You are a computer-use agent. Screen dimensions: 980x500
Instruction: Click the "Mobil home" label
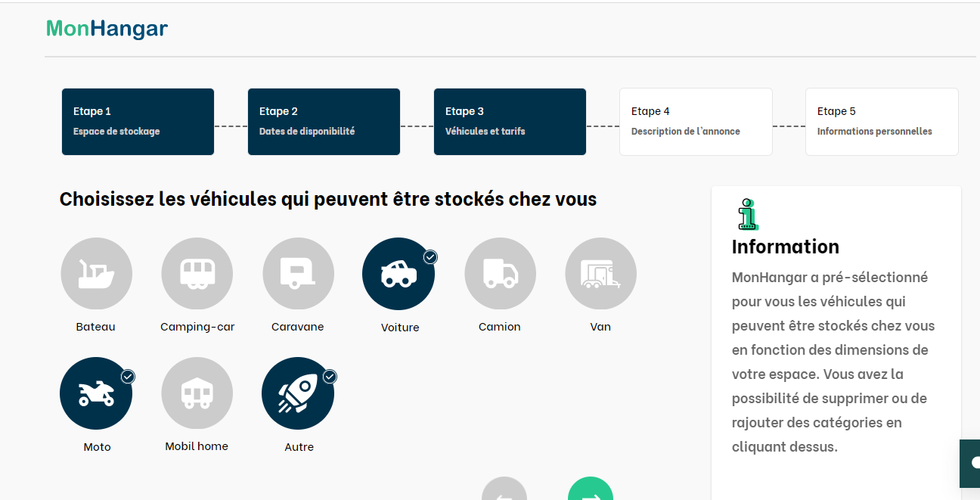point(197,446)
